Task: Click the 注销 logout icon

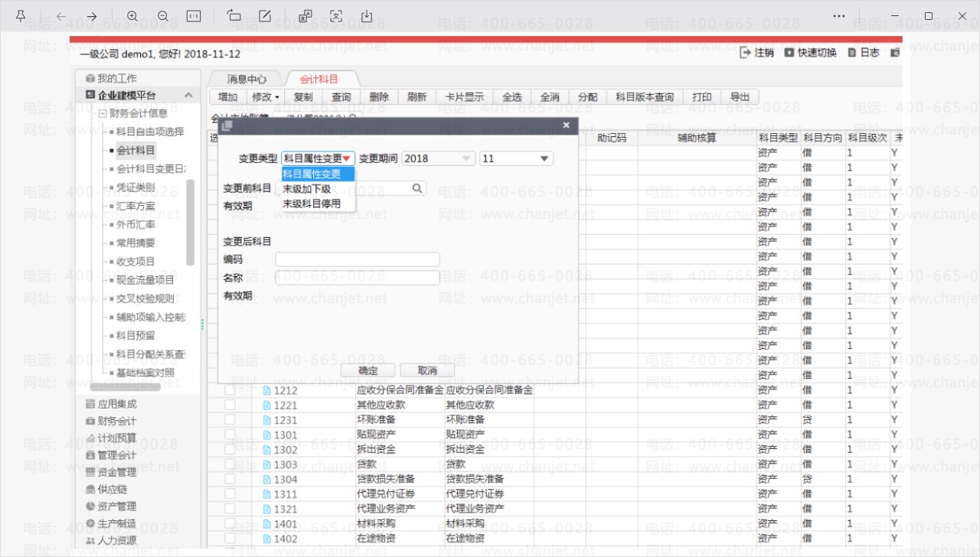Action: pyautogui.click(x=746, y=53)
